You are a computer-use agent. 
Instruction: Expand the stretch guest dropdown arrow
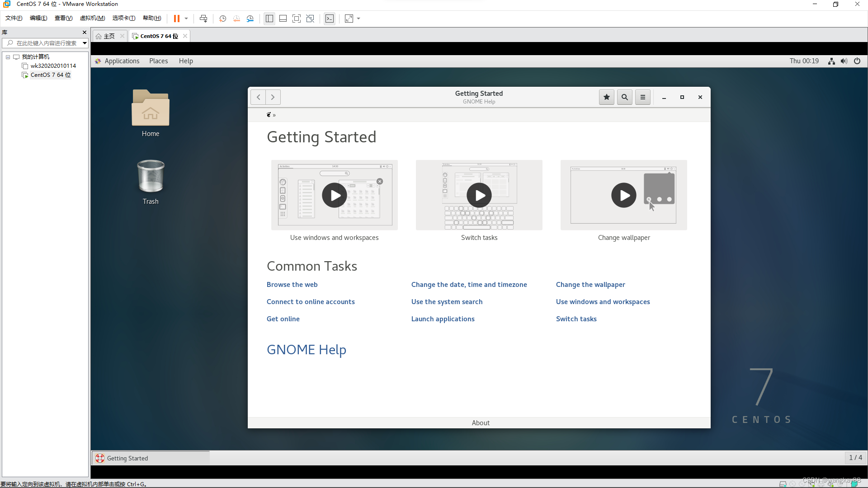[359, 19]
